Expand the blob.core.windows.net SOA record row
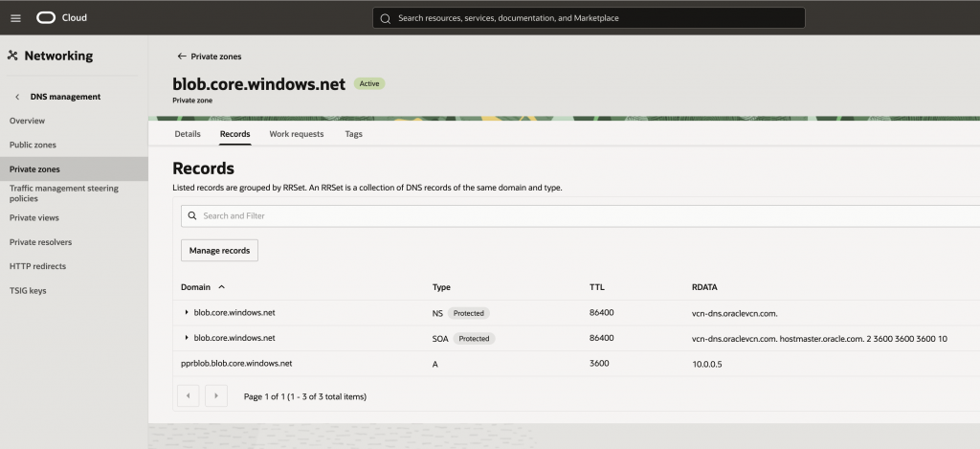 187,338
